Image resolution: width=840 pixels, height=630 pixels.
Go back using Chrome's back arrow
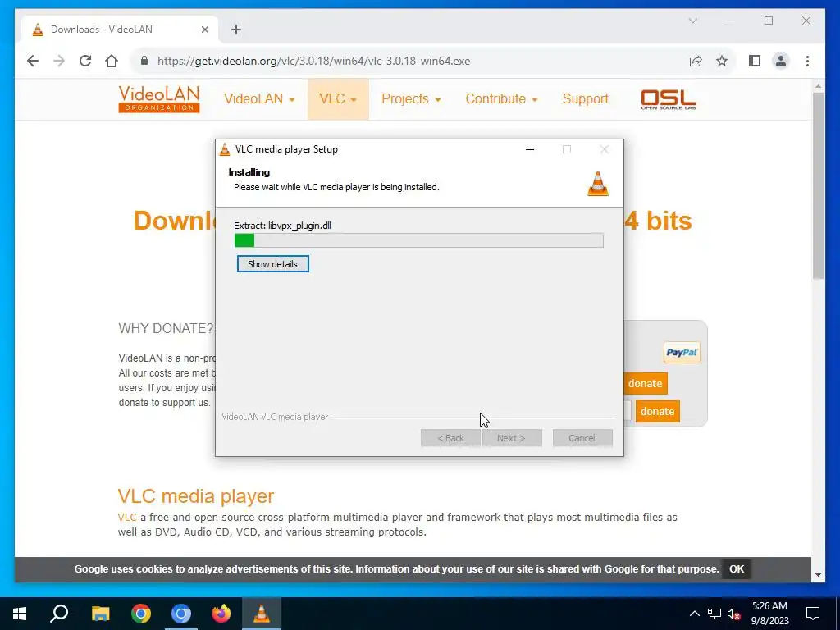pyautogui.click(x=33, y=61)
